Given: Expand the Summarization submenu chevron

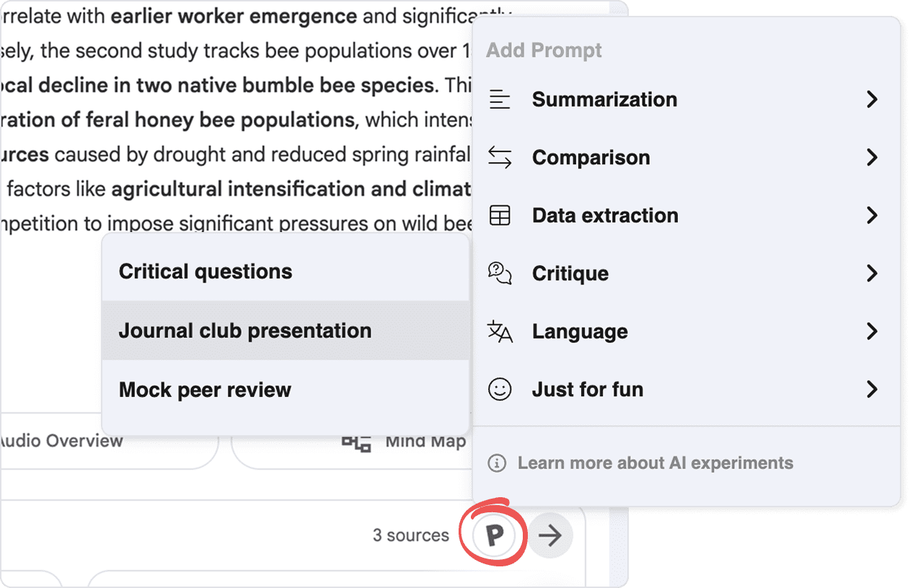Looking at the screenshot, I should (x=872, y=99).
